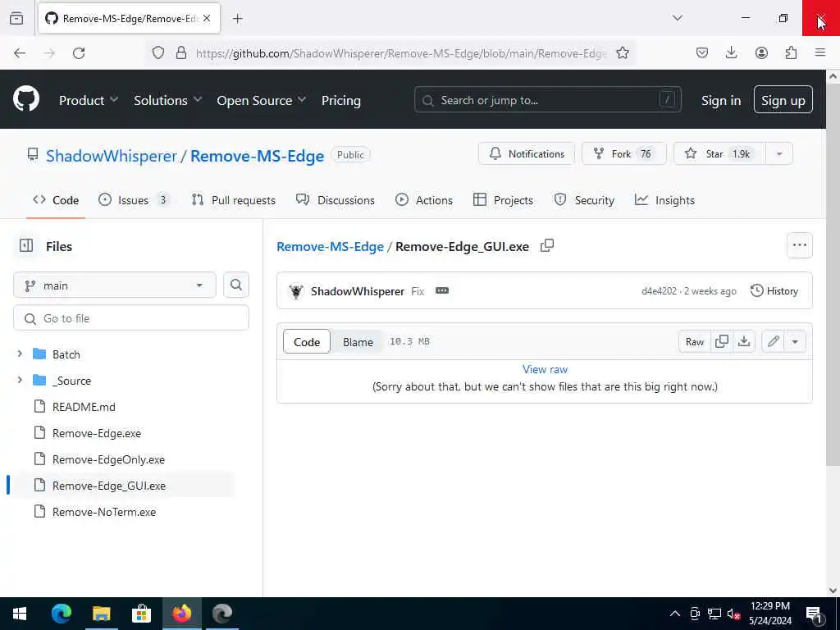
Task: Click the Sign up button
Action: tap(783, 99)
